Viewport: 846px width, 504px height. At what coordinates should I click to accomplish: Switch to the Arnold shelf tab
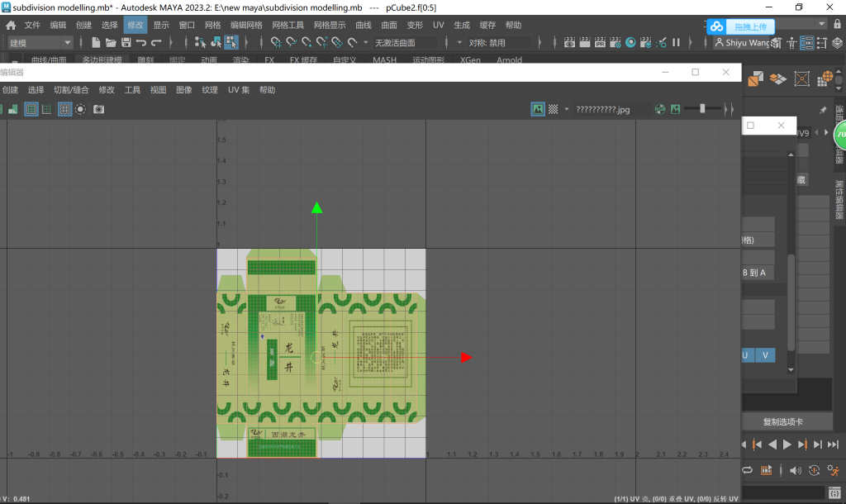(x=509, y=59)
